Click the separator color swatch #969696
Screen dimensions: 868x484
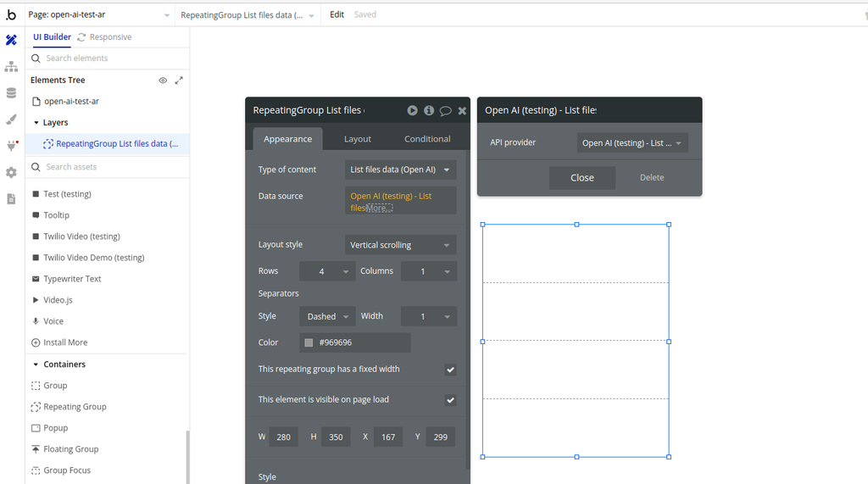[309, 342]
